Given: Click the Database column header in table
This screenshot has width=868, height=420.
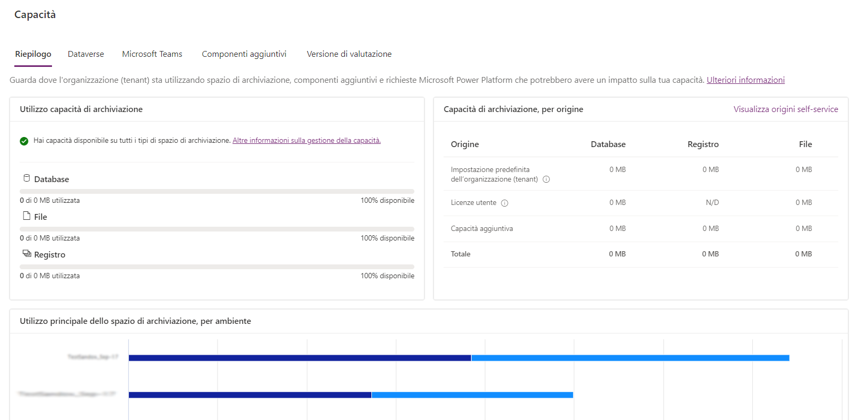Looking at the screenshot, I should tap(608, 144).
